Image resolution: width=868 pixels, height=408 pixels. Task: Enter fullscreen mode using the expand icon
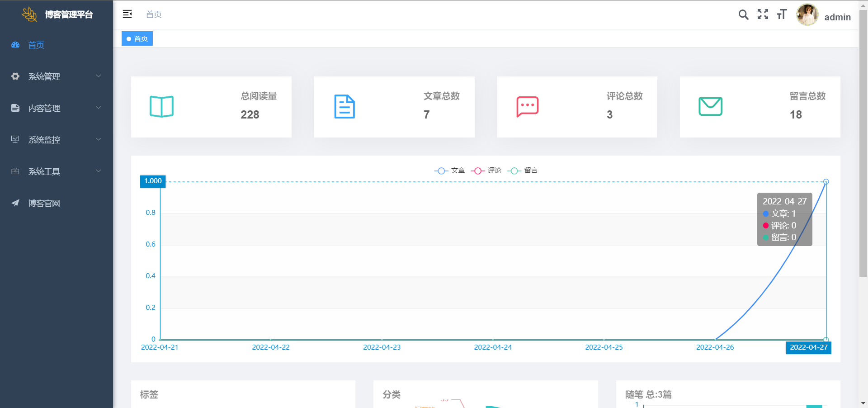pyautogui.click(x=763, y=14)
